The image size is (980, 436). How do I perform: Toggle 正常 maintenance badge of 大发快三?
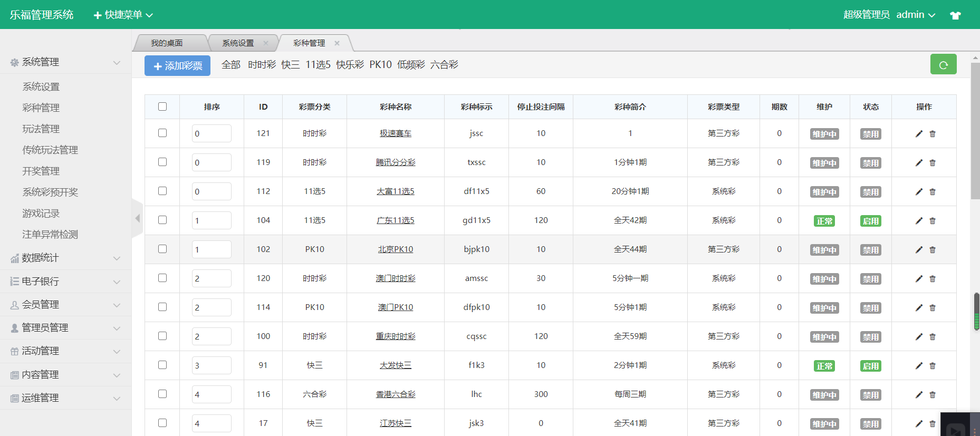[824, 366]
